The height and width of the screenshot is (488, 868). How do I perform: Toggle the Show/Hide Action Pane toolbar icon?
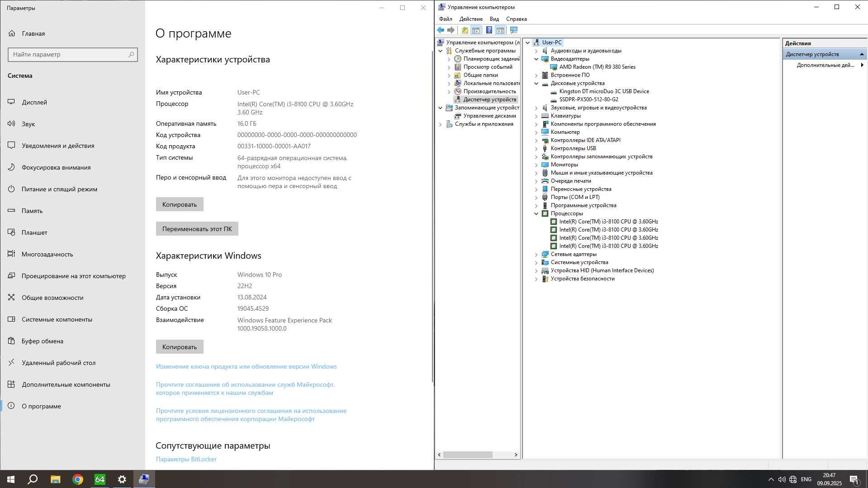500,30
